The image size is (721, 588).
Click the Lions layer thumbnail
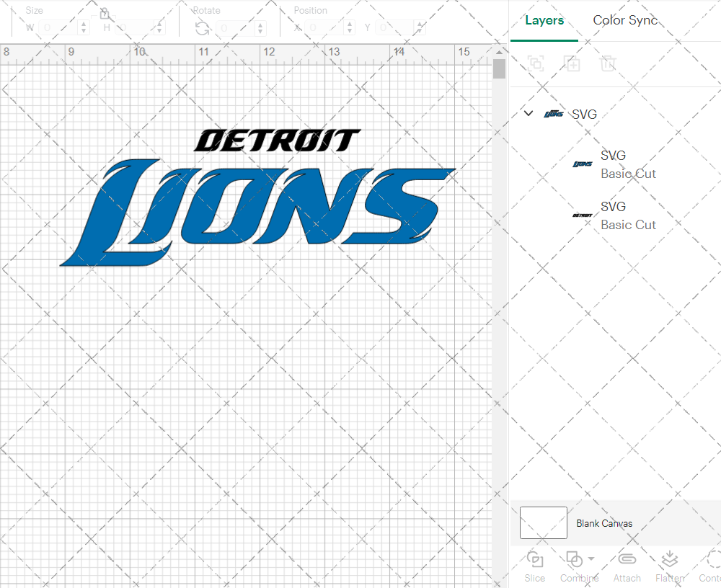(583, 164)
